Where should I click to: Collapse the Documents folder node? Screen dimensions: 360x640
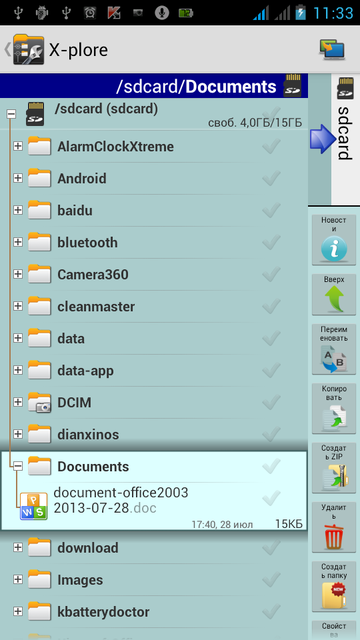point(18,466)
